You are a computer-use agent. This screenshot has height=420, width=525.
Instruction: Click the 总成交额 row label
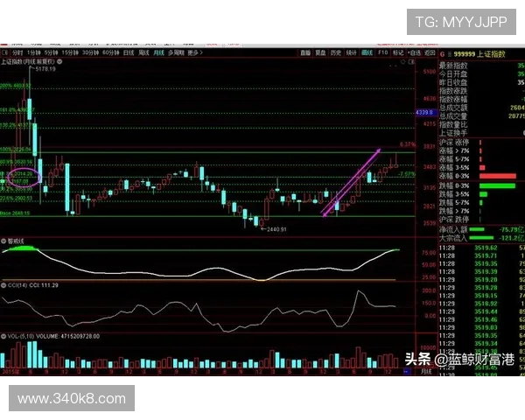tap(453, 108)
